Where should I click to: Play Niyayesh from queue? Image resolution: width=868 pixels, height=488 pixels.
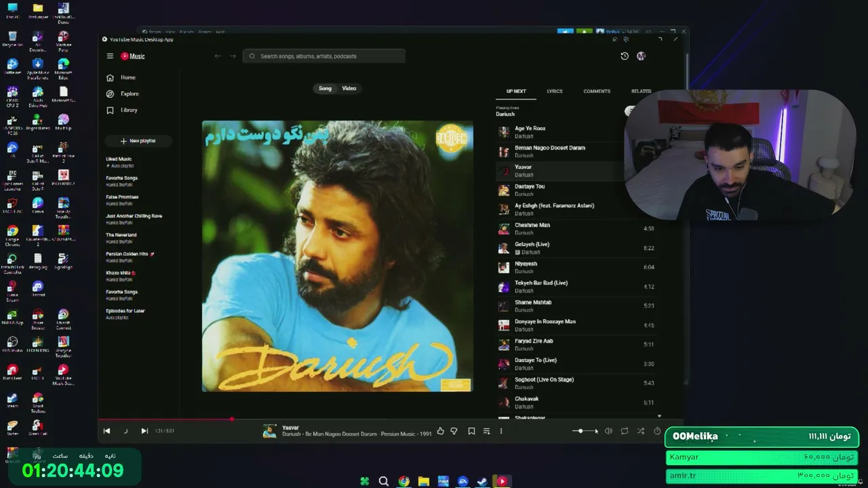coord(576,268)
